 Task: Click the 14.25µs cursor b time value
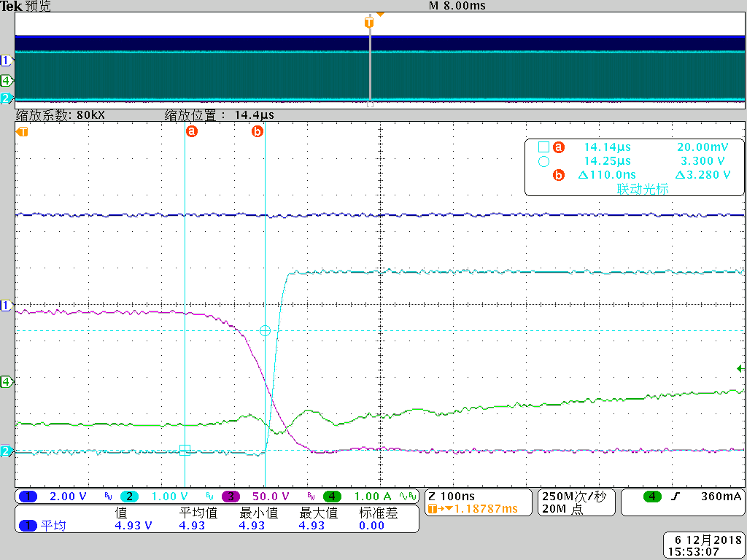(x=608, y=161)
